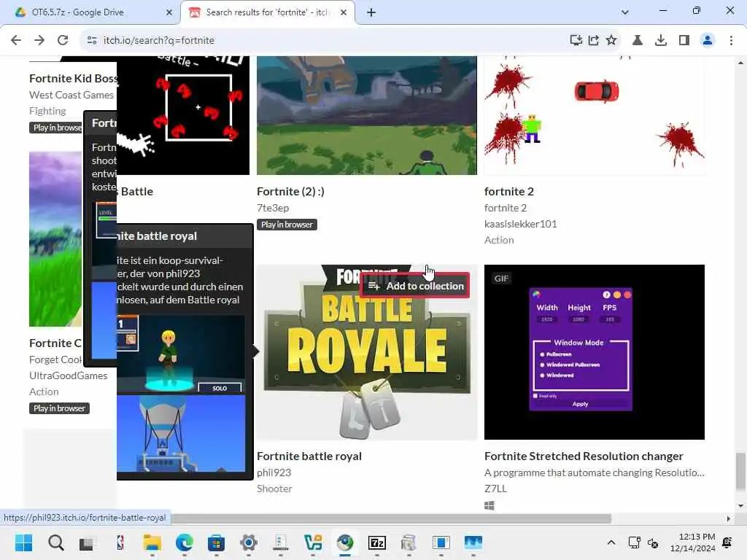Install app icon in address bar
747x560 pixels.
click(x=576, y=41)
